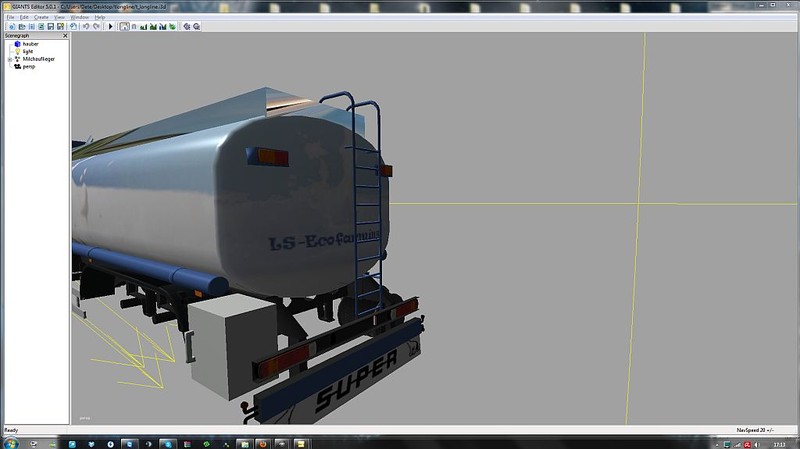The height and width of the screenshot is (449, 800).
Task: Click light bulb icon beside light
Action: (17, 52)
